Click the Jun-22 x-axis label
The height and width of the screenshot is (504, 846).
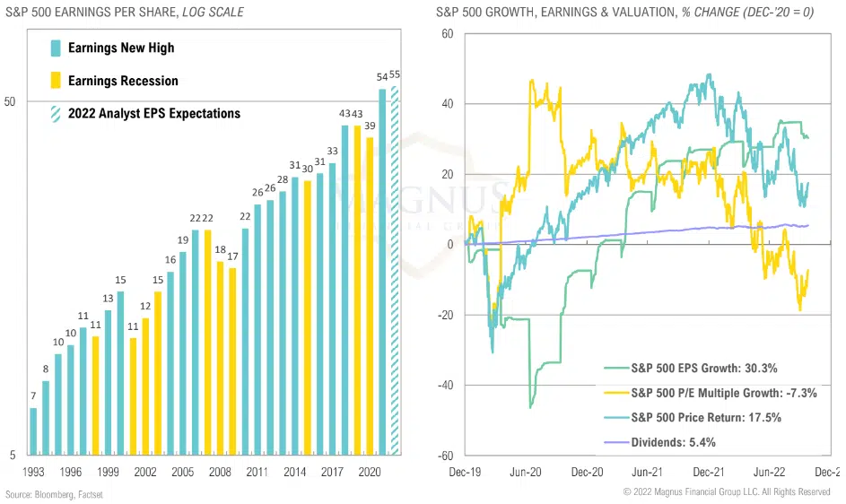click(x=770, y=471)
